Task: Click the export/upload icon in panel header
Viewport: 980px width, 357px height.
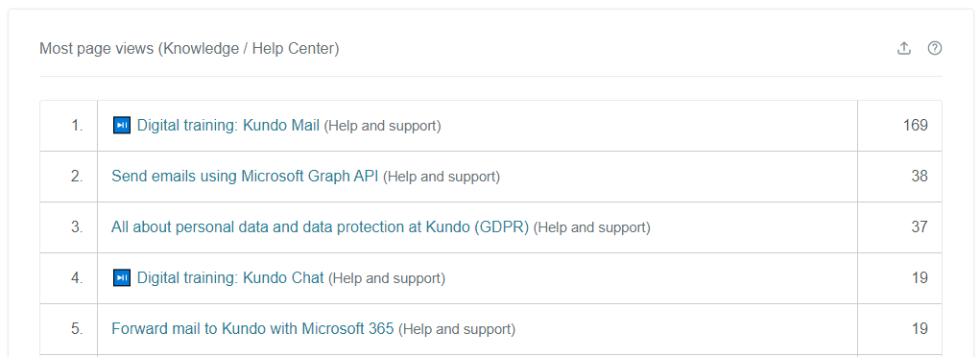Action: click(x=904, y=48)
